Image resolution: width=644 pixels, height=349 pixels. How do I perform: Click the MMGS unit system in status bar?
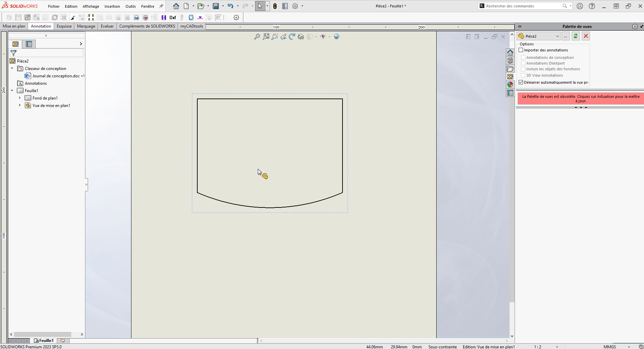coord(610,347)
